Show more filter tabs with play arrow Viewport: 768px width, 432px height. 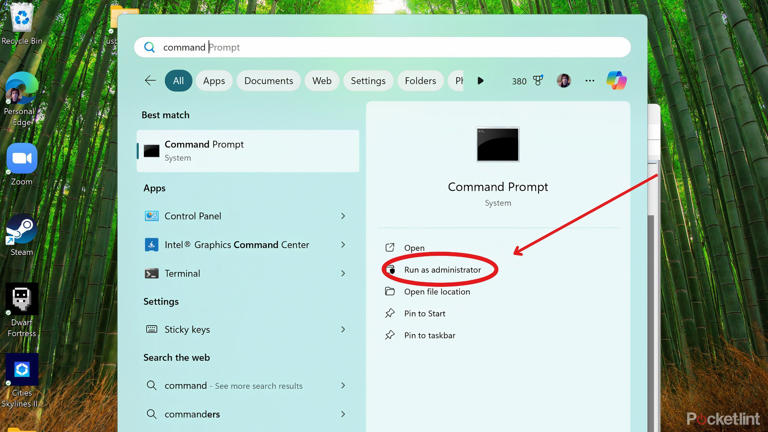pos(480,81)
